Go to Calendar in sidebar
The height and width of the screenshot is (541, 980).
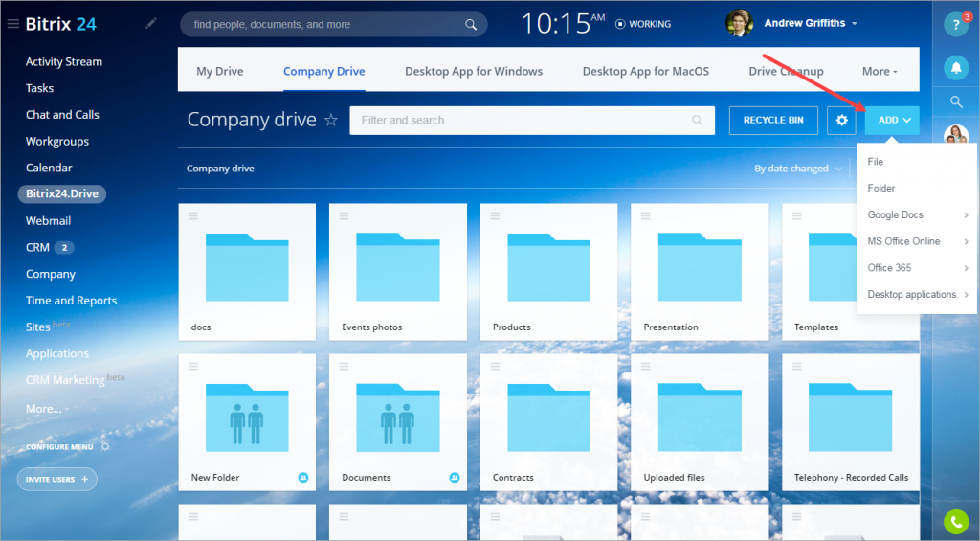(49, 168)
